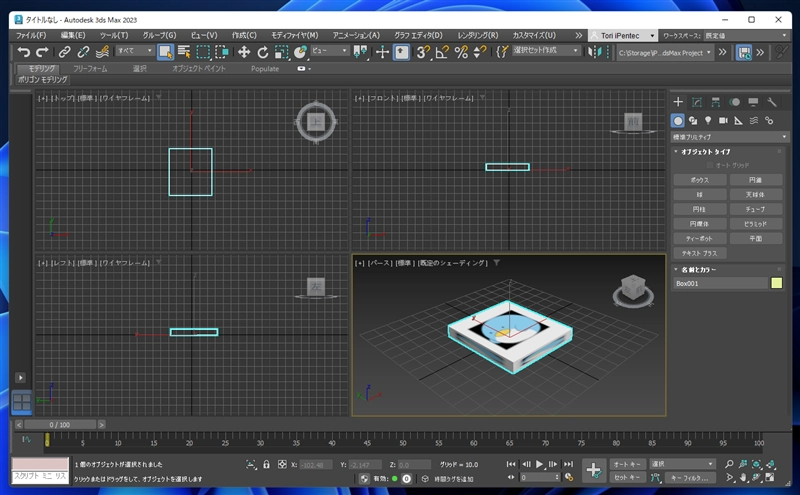
Task: Click the Use Pivot Point Center icon
Action: coord(360,52)
